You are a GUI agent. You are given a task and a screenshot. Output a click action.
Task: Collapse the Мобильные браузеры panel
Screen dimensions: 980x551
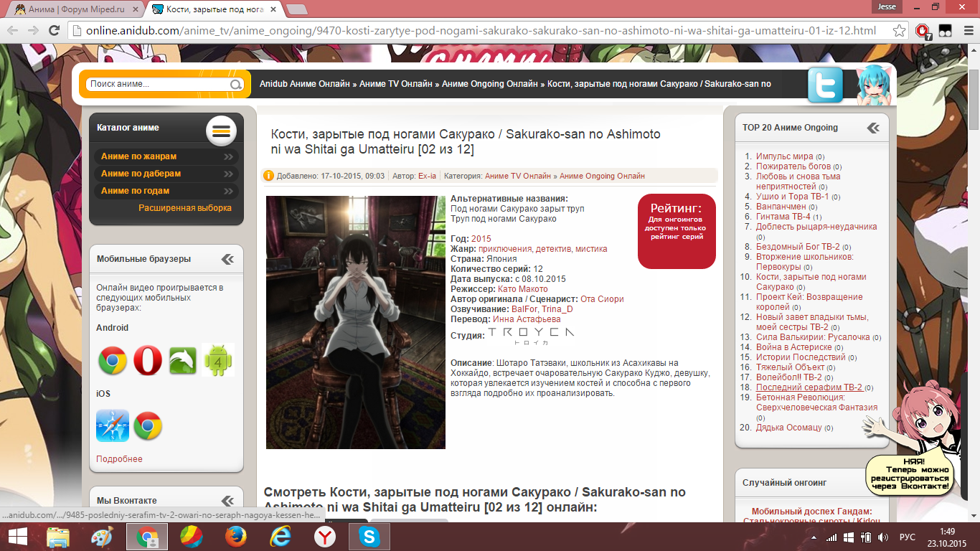point(227,259)
